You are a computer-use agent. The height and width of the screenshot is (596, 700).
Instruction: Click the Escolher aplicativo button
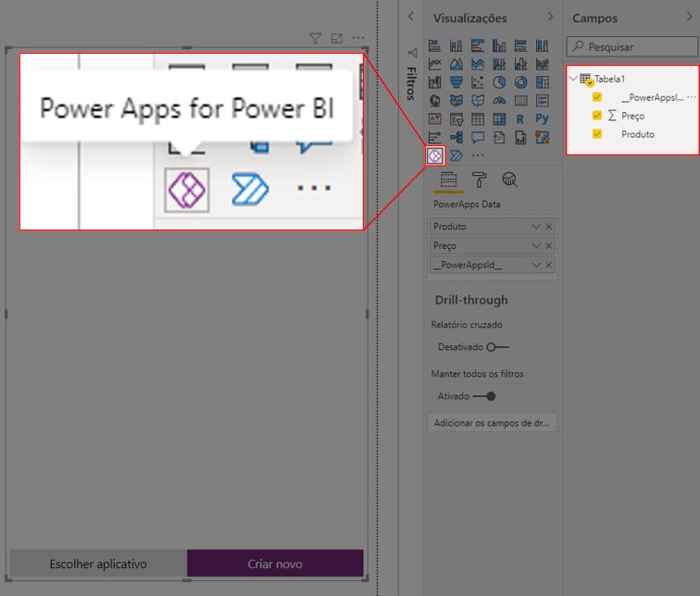98,564
